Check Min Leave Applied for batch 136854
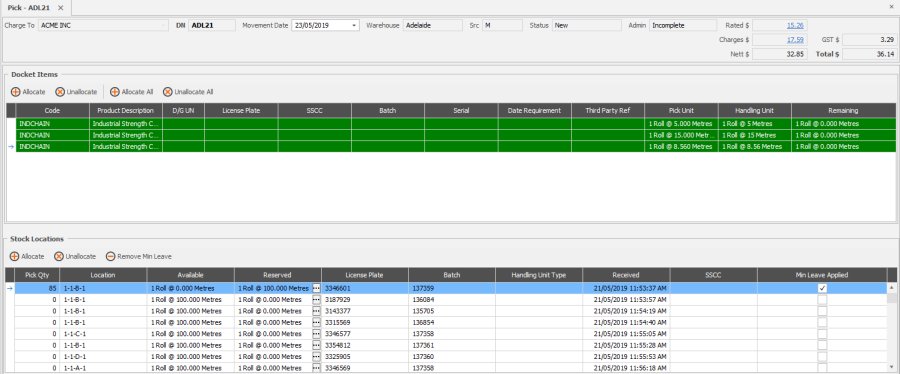Screen dimensions: 900x374 click(x=823, y=322)
